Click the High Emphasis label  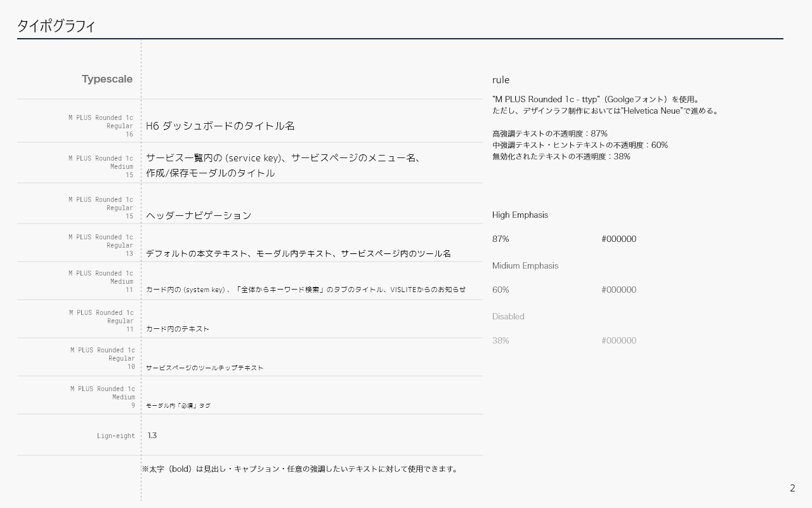pyautogui.click(x=520, y=215)
